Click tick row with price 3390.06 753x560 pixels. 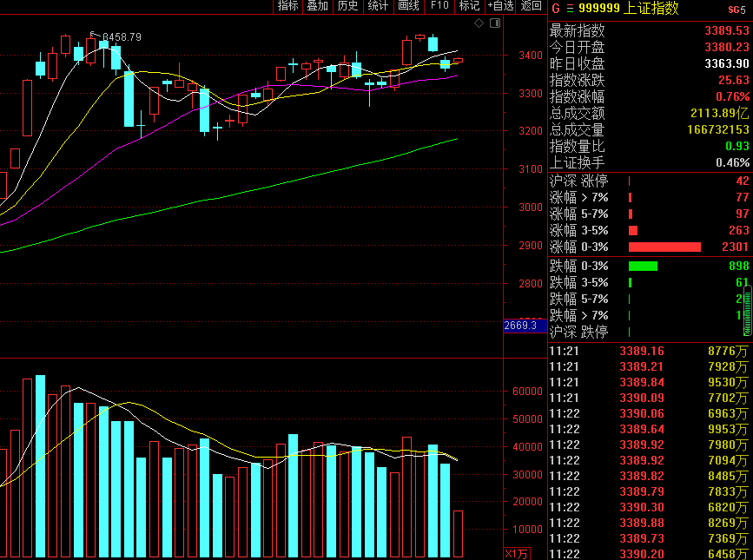[650, 413]
